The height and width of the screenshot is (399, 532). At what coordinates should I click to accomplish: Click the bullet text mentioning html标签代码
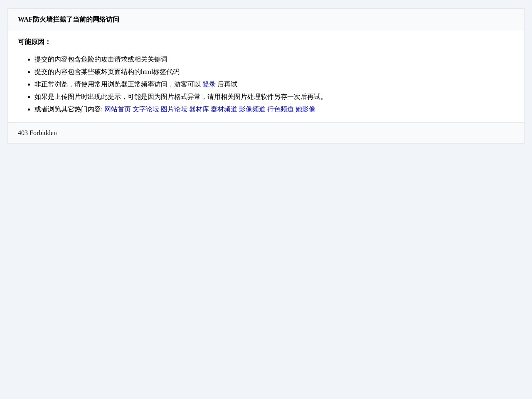(107, 72)
